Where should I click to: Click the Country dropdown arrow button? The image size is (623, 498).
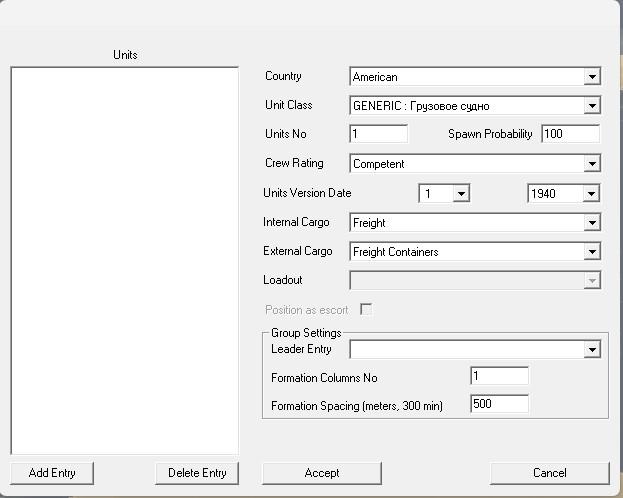(x=592, y=77)
